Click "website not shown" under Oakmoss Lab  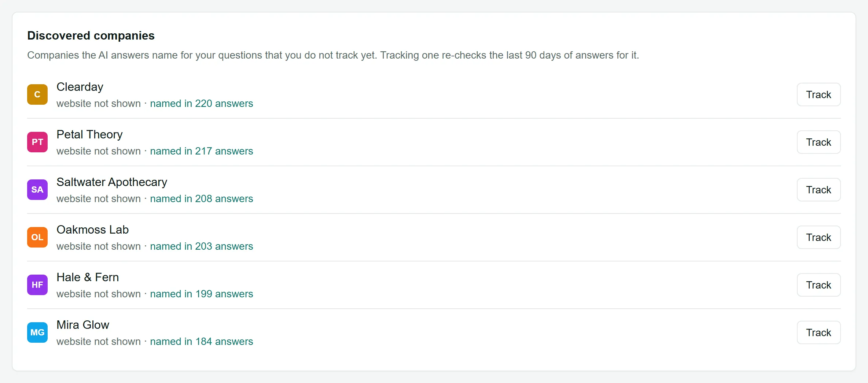[x=99, y=246]
